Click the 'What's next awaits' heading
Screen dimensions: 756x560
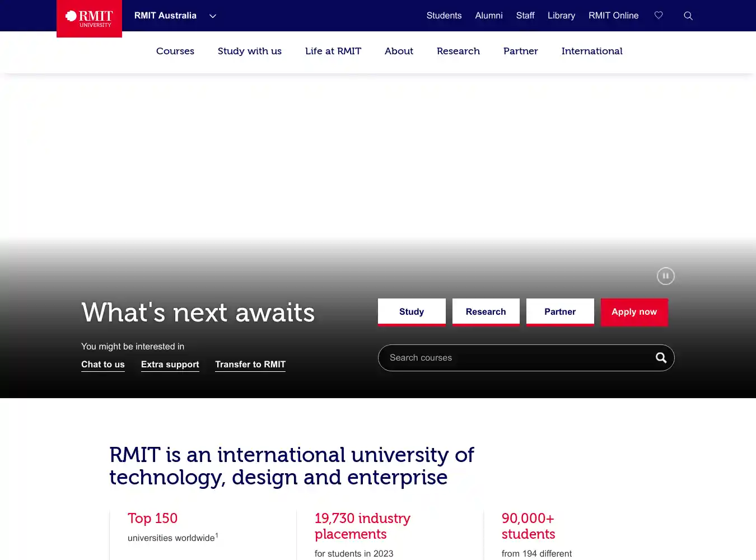tap(198, 312)
